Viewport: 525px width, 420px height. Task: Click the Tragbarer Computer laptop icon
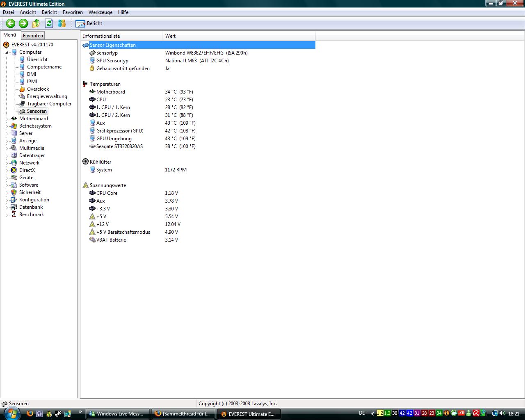pos(22,104)
